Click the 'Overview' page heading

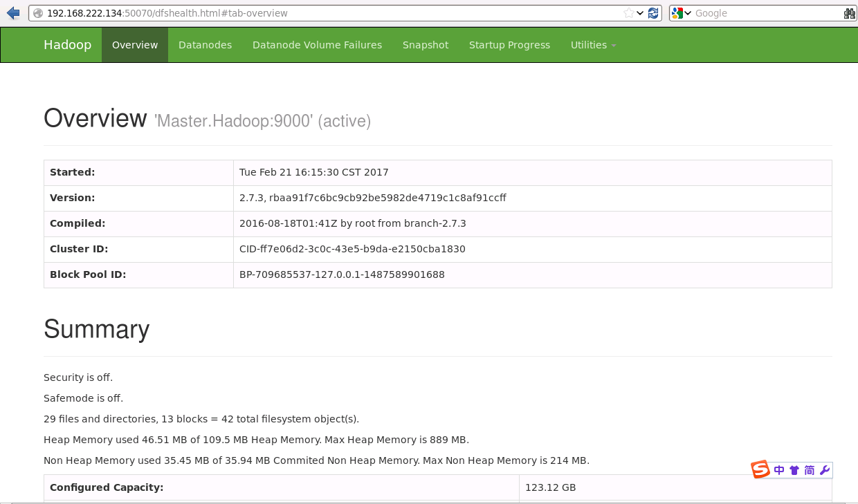tap(95, 119)
